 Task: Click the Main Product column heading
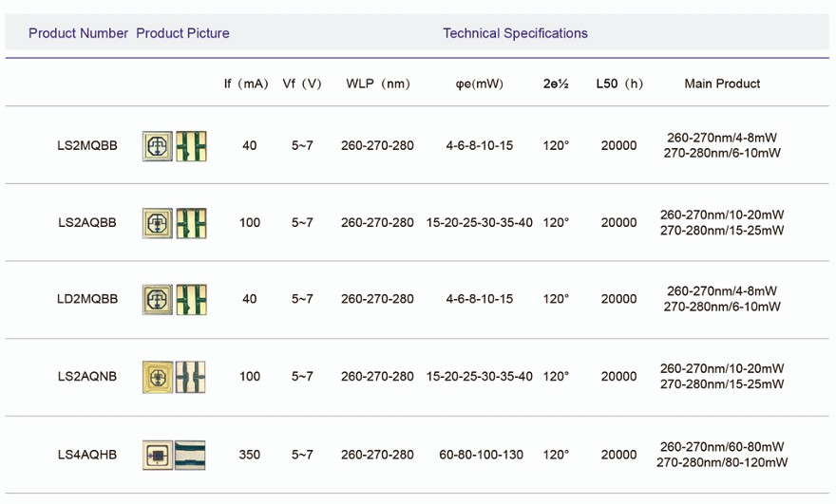(722, 84)
